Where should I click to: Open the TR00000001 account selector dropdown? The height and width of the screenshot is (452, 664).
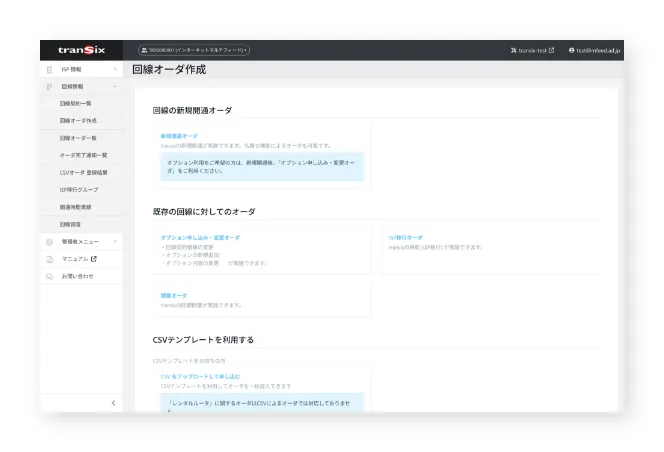[x=194, y=50]
